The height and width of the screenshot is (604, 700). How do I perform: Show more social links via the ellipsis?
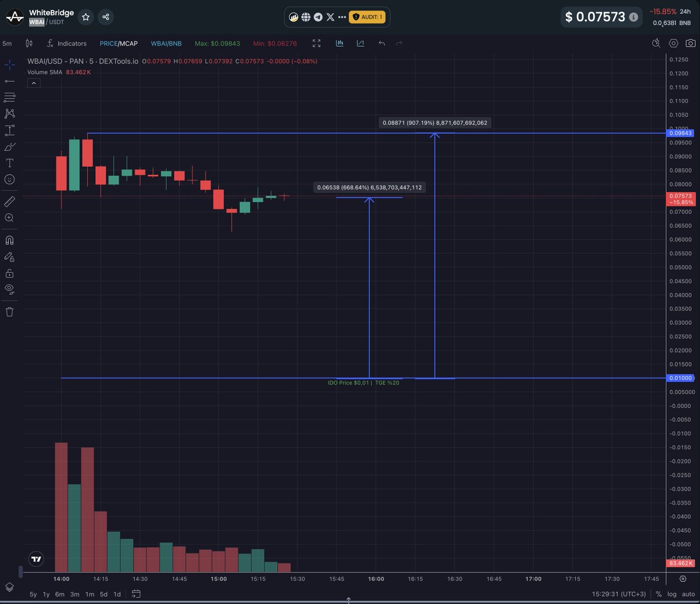(342, 17)
